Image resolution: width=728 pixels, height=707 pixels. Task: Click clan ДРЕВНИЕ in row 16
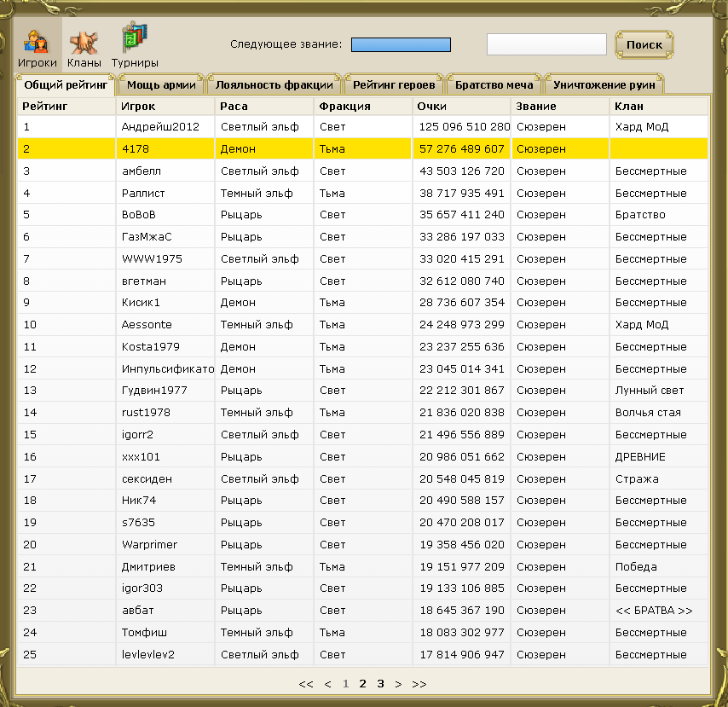[x=640, y=456]
